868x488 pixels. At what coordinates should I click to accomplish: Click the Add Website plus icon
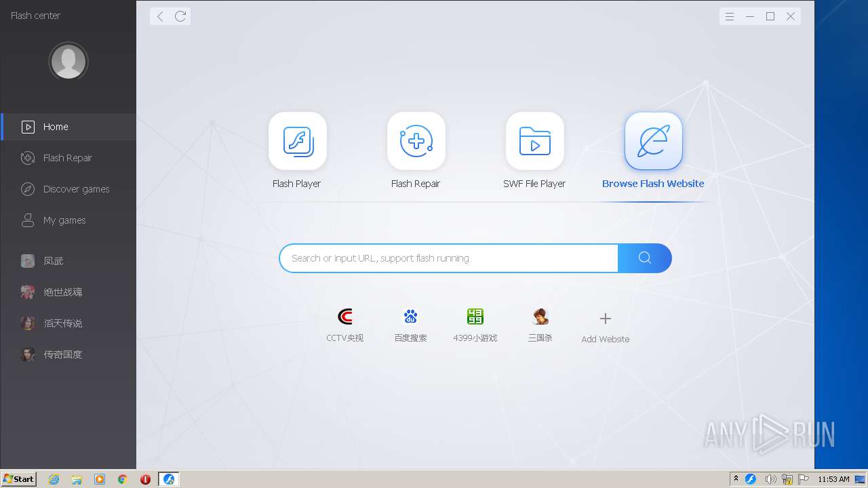click(606, 319)
